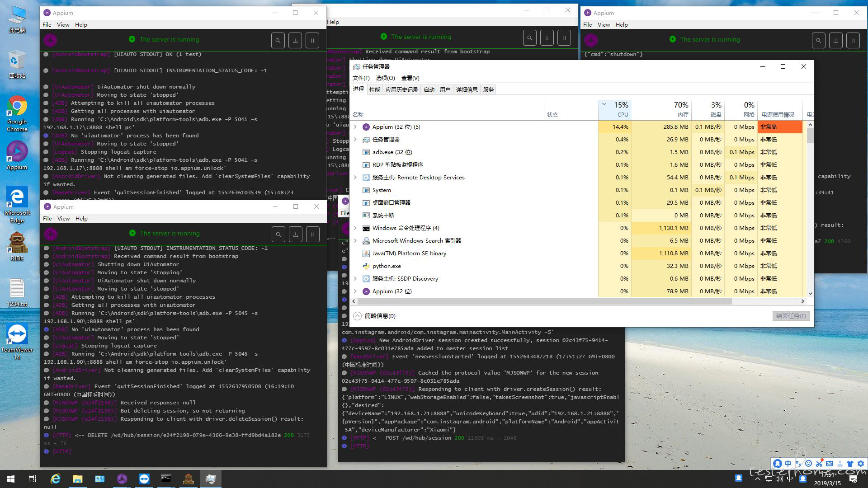868x488 pixels.
Task: Sort by 电源使用情况 column header
Action: point(779,109)
